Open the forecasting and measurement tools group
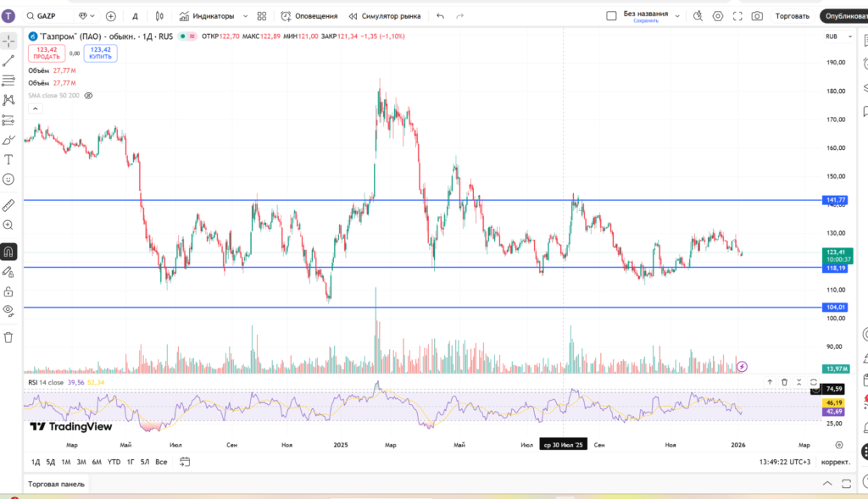This screenshot has height=499, width=868. pos(8,120)
